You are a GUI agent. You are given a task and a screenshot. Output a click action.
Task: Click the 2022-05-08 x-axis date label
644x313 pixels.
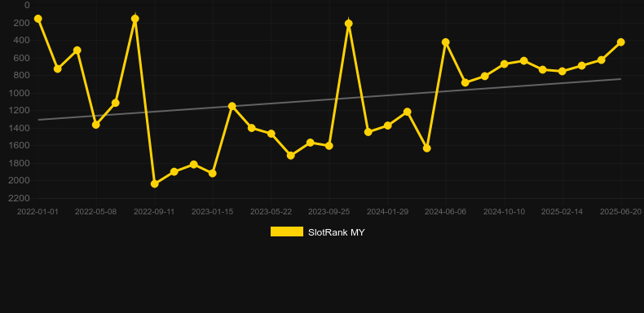pos(95,212)
